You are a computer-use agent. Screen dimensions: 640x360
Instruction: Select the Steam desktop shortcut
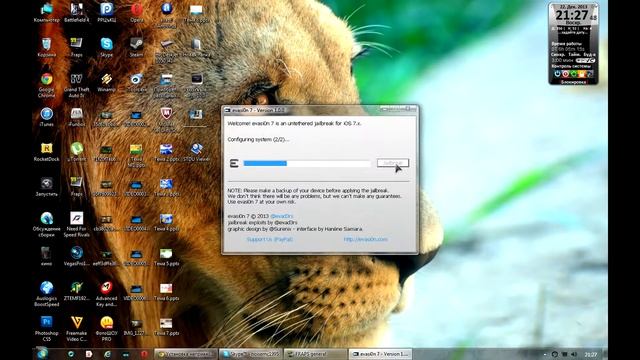click(x=136, y=47)
